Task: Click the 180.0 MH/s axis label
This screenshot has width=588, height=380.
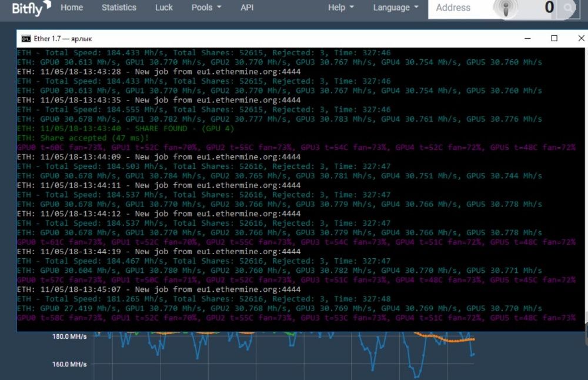Action: tap(69, 336)
